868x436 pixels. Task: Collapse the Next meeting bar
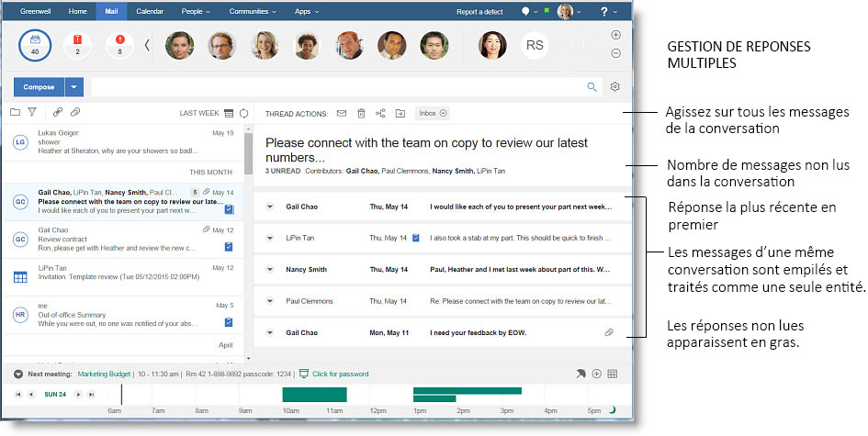[18, 374]
